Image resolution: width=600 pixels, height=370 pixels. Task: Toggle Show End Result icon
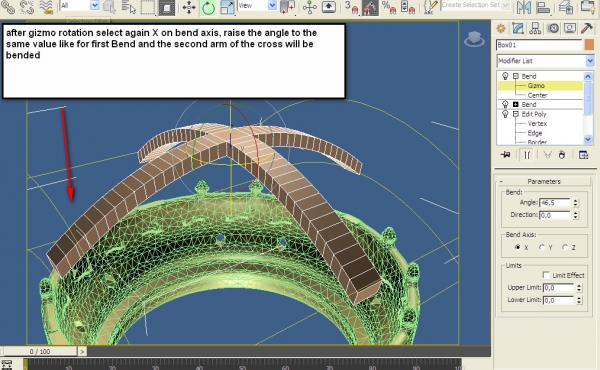tap(527, 155)
